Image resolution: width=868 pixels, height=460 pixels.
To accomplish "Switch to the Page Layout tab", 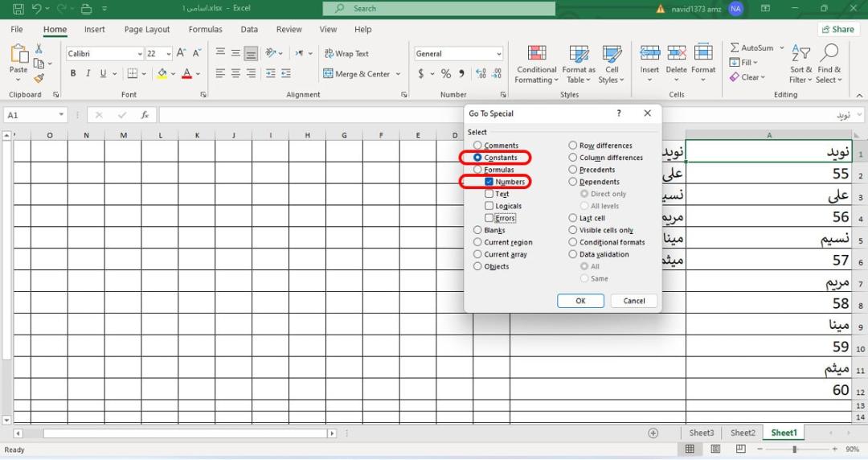I will coord(147,30).
